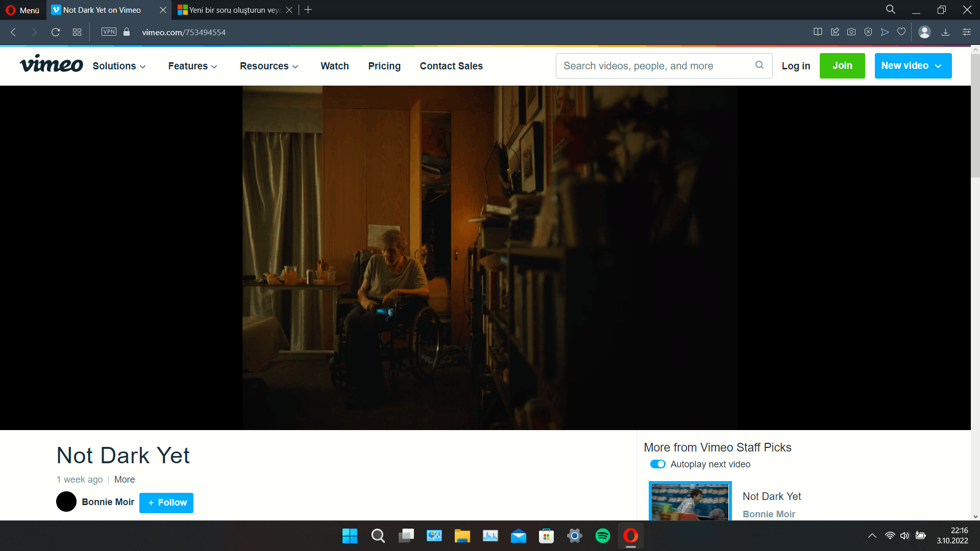
Task: Open Opera speed dial grid icon
Action: pyautogui.click(x=77, y=32)
